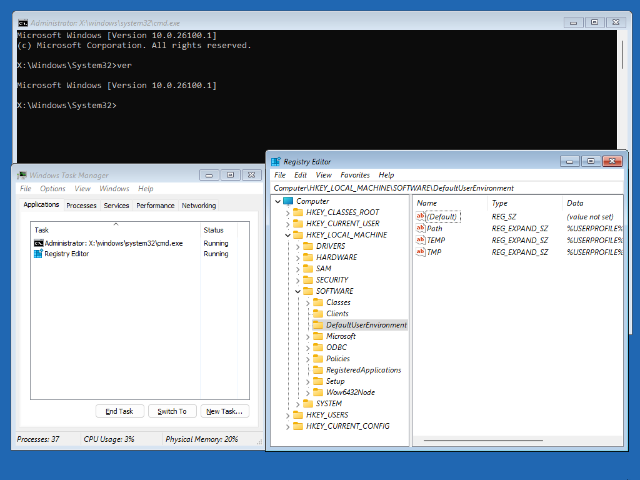Click the Switch To button
This screenshot has width=640, height=480.
coord(172,411)
